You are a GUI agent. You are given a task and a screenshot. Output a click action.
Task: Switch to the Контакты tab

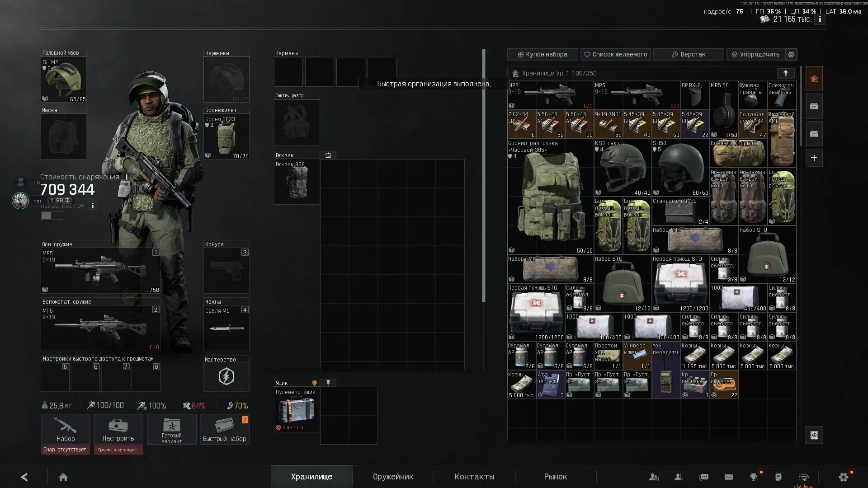474,477
